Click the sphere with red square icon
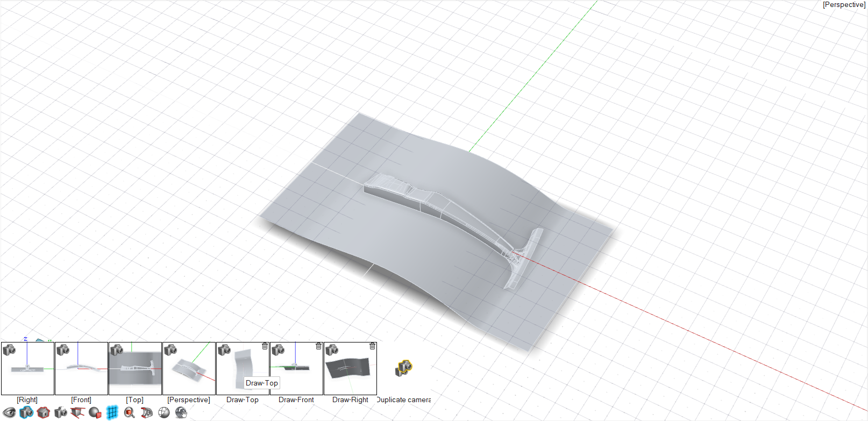868x421 pixels. pyautogui.click(x=95, y=412)
